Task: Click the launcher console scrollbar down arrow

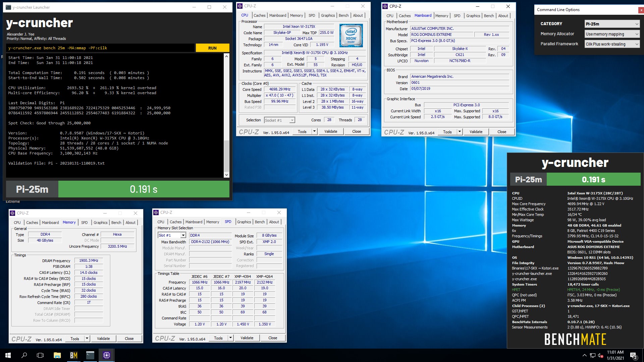Action: tap(226, 175)
